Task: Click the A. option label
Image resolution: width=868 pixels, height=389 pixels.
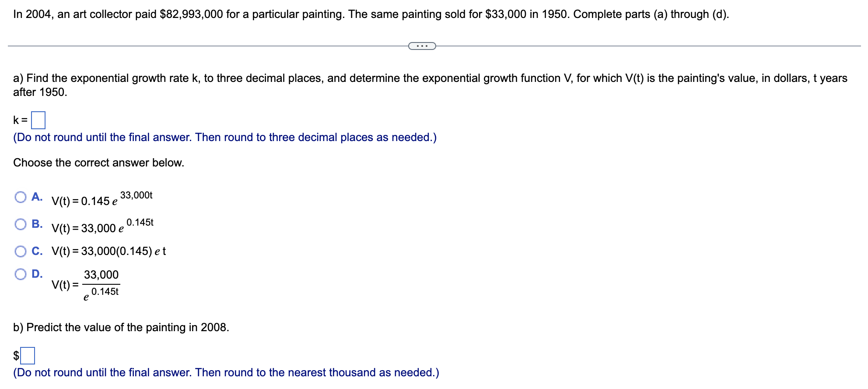Action: pos(37,197)
